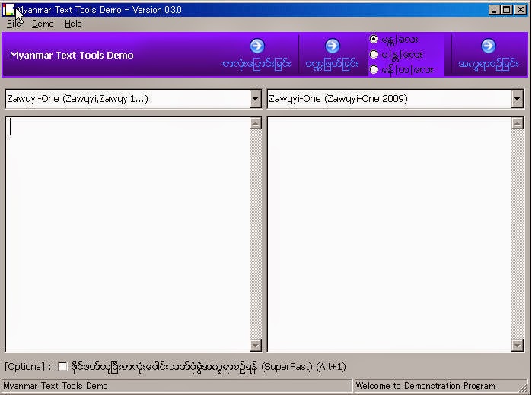Screen dimensions: 532x395
Task: Maximize the Myanmar Text Tools window
Action: click(x=507, y=10)
